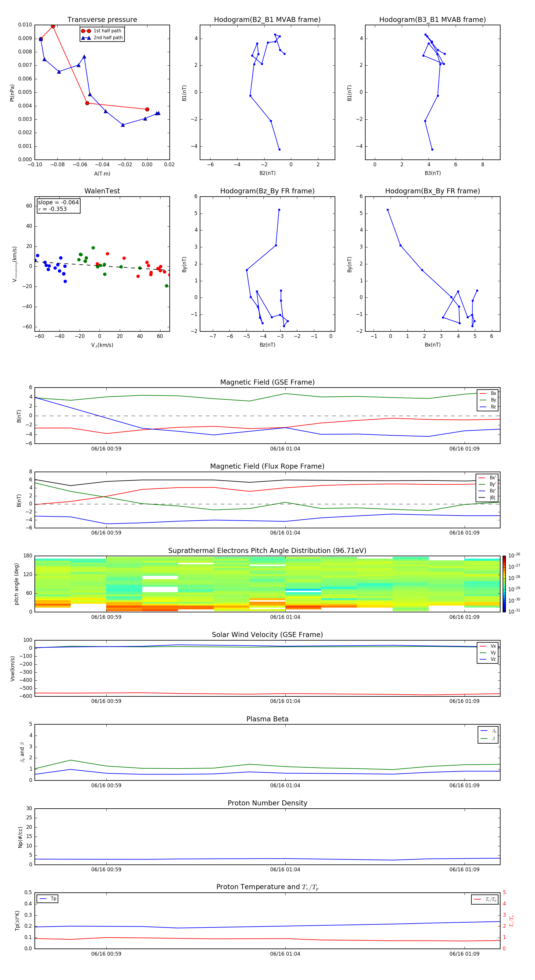
Task: Click the 'Bx(nT)' x-axis label
Action: tap(432, 345)
